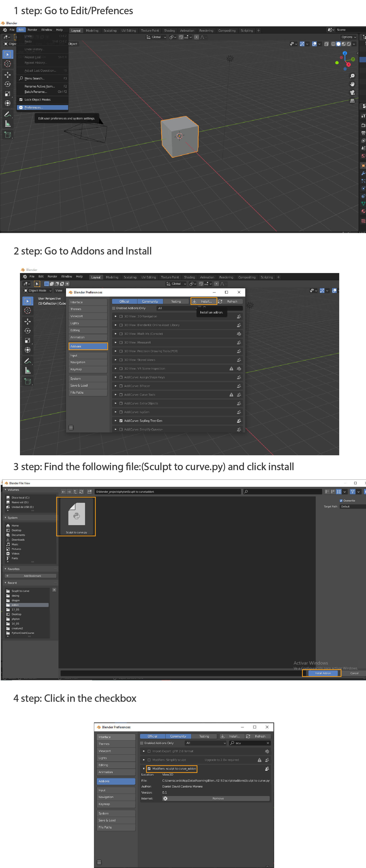Collapse the Recent panel in File View
Viewport: 366px width, 868px height.
(x=5, y=583)
